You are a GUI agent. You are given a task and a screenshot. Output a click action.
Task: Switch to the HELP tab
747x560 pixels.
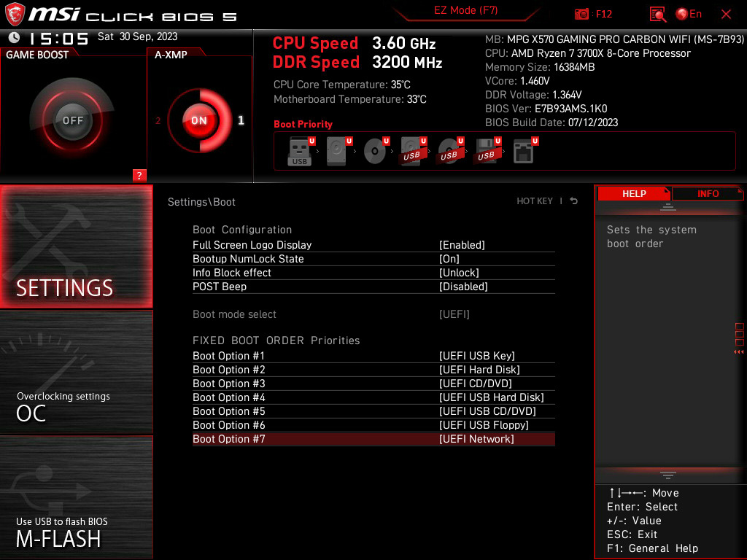pyautogui.click(x=634, y=193)
